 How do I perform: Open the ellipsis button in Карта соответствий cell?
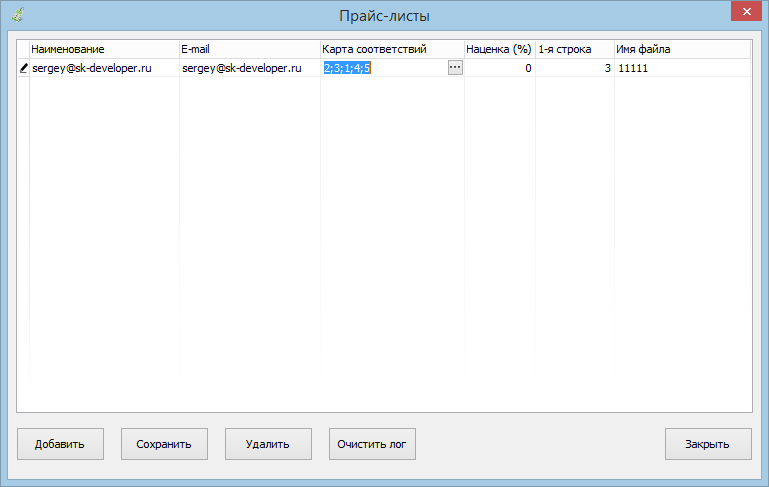point(455,68)
